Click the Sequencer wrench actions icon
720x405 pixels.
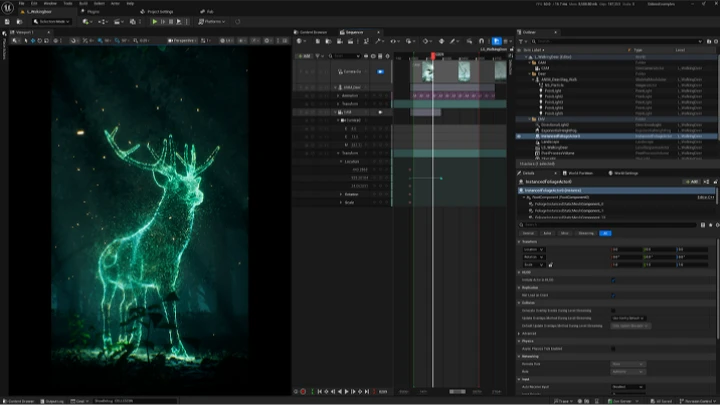pyautogui.click(x=379, y=41)
